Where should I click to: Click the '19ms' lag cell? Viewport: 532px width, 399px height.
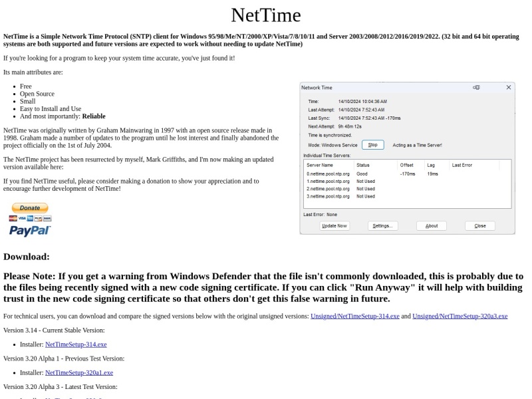pyautogui.click(x=433, y=174)
